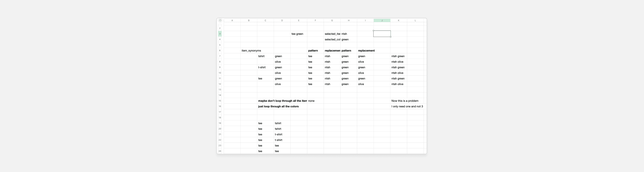Screen dimensions: 644x172
Task: Click 'ntsh' in column G row 9
Action: 332,67
